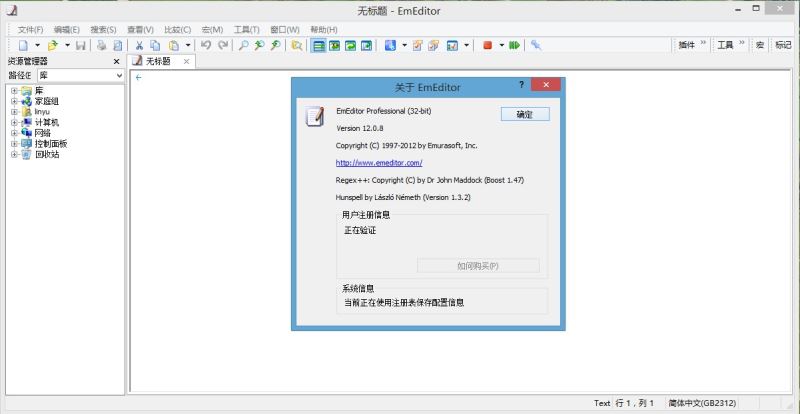The image size is (800, 414).
Task: Open the 窗口(W) menu
Action: (x=285, y=30)
